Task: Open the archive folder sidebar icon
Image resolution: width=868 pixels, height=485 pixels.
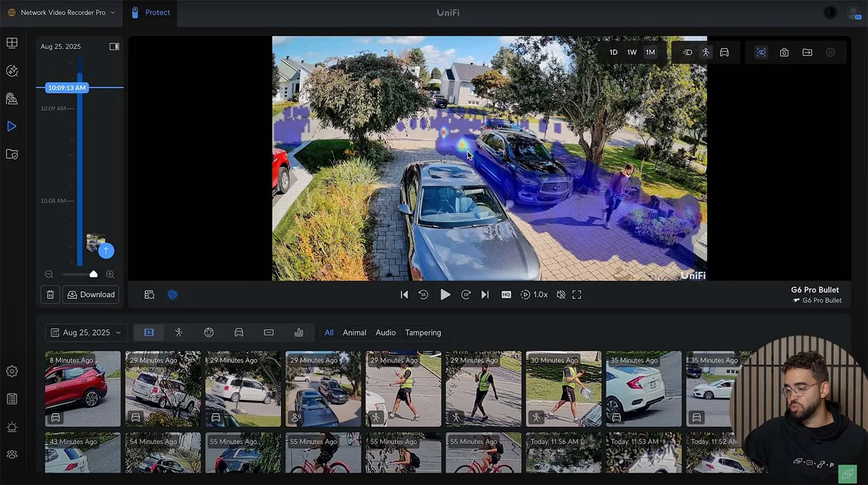Action: tap(12, 154)
